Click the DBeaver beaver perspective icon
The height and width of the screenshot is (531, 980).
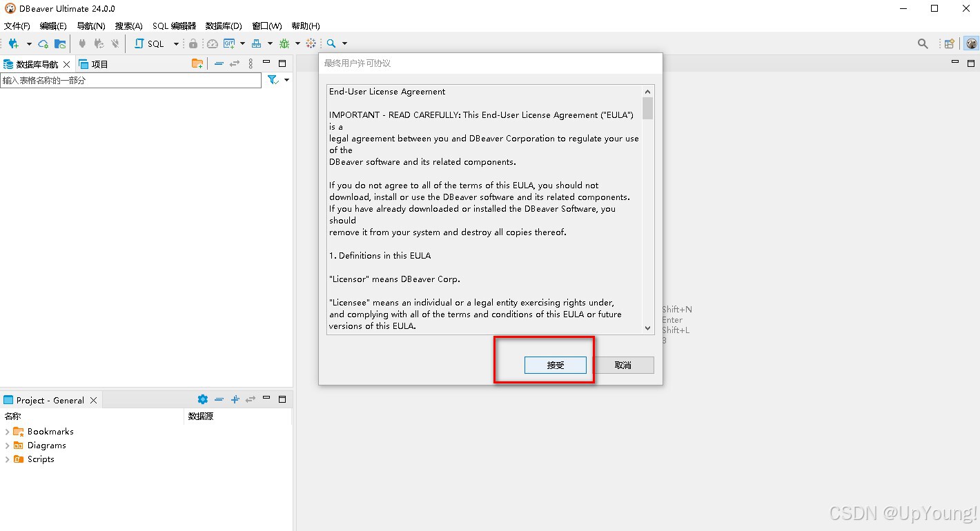pos(971,43)
